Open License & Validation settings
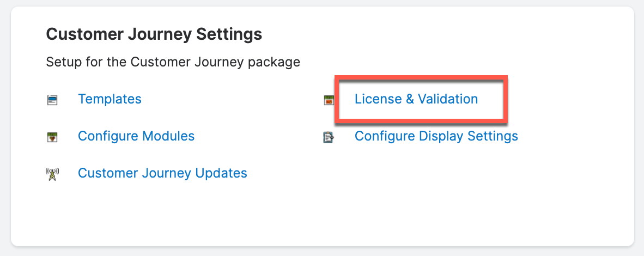The height and width of the screenshot is (256, 644). [x=416, y=99]
